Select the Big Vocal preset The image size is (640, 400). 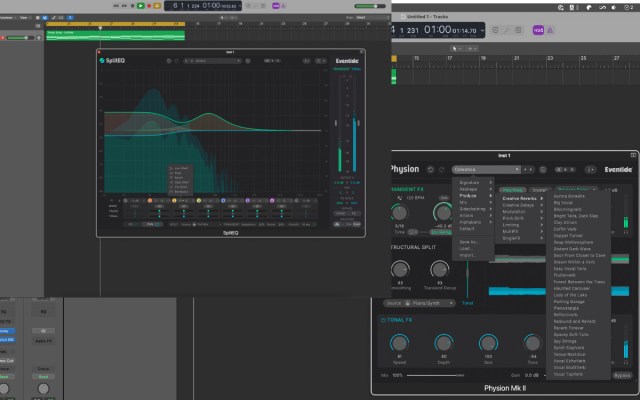tap(563, 202)
